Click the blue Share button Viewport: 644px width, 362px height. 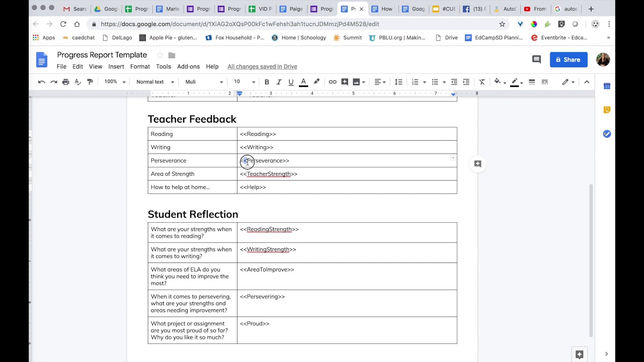click(x=569, y=59)
